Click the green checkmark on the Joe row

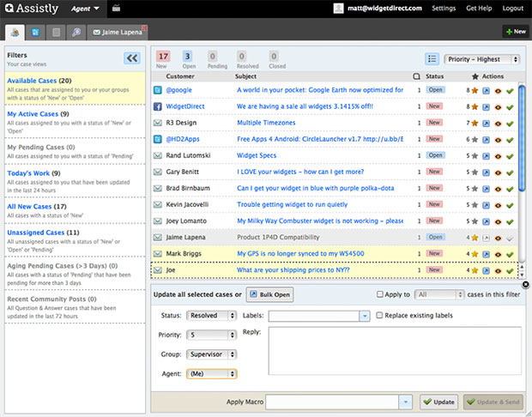[510, 271]
